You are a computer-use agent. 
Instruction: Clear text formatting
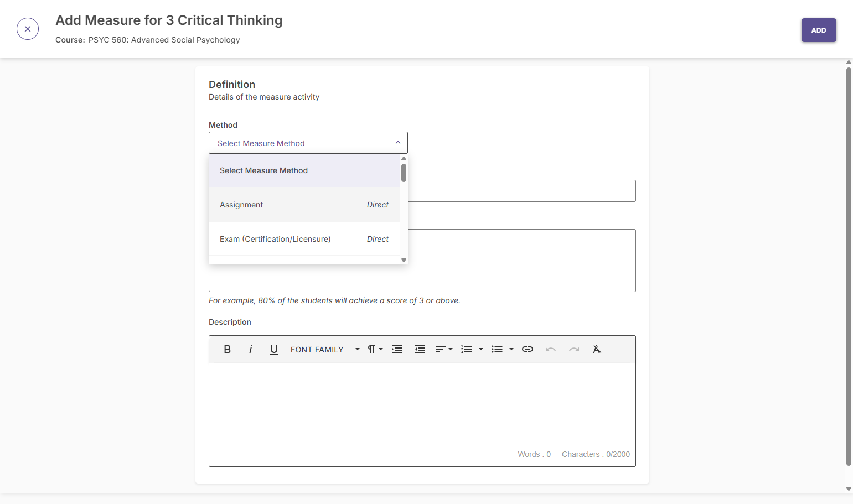(597, 349)
